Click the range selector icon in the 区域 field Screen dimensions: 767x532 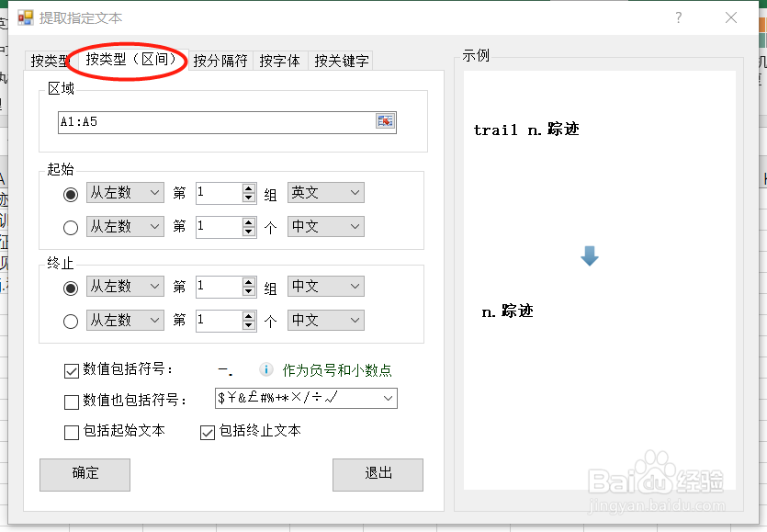(x=385, y=121)
